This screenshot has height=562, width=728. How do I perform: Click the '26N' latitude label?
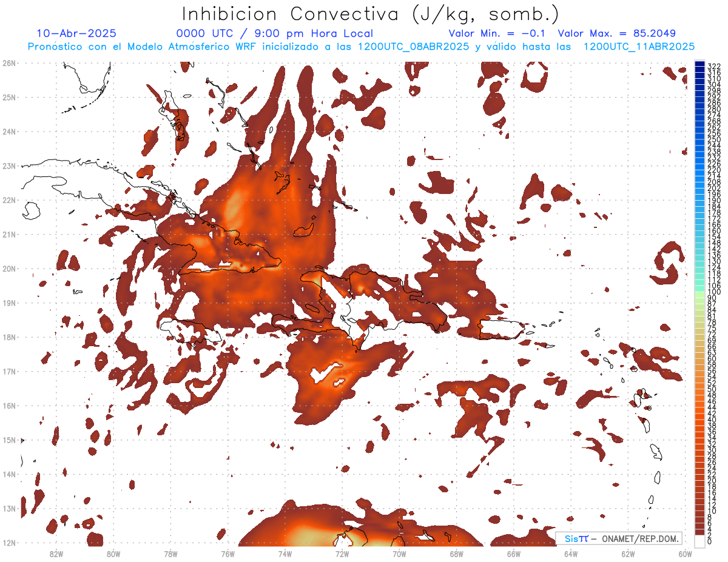coord(9,63)
